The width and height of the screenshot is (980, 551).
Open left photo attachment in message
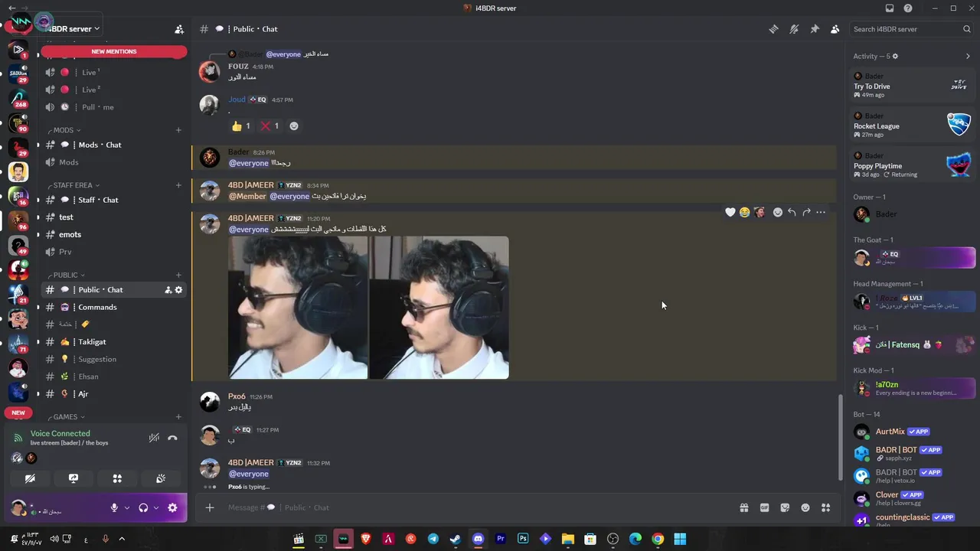298,308
